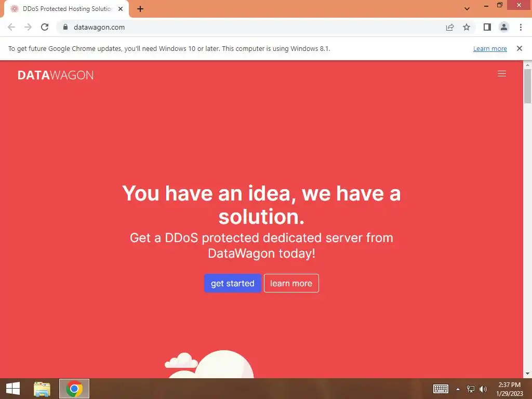Go forward to next page
Viewport: 532px width, 399px height.
pos(28,27)
